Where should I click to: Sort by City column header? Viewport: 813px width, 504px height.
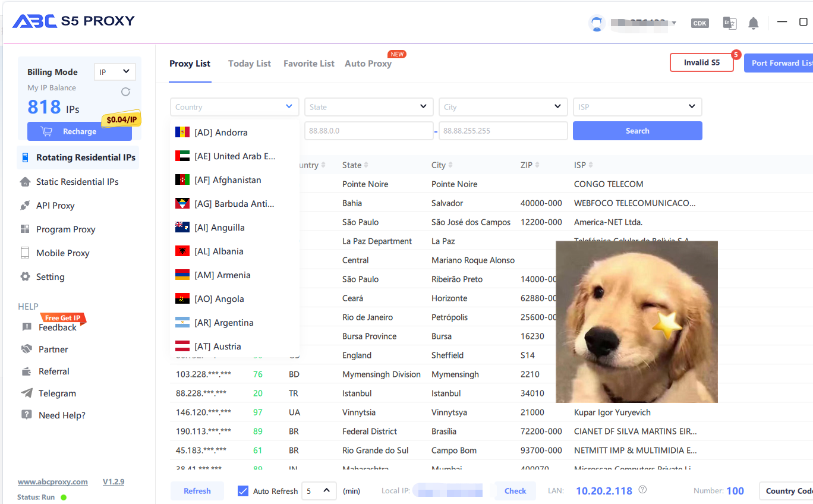[x=442, y=165]
